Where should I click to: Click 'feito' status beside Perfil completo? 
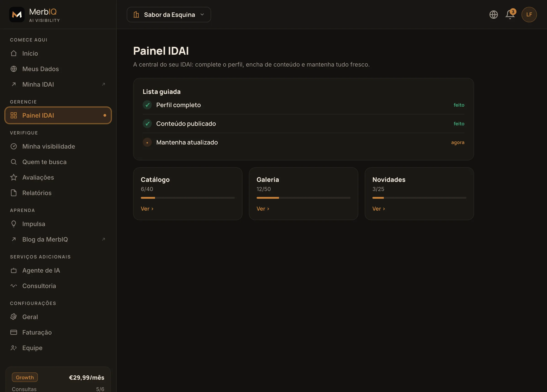pos(459,105)
